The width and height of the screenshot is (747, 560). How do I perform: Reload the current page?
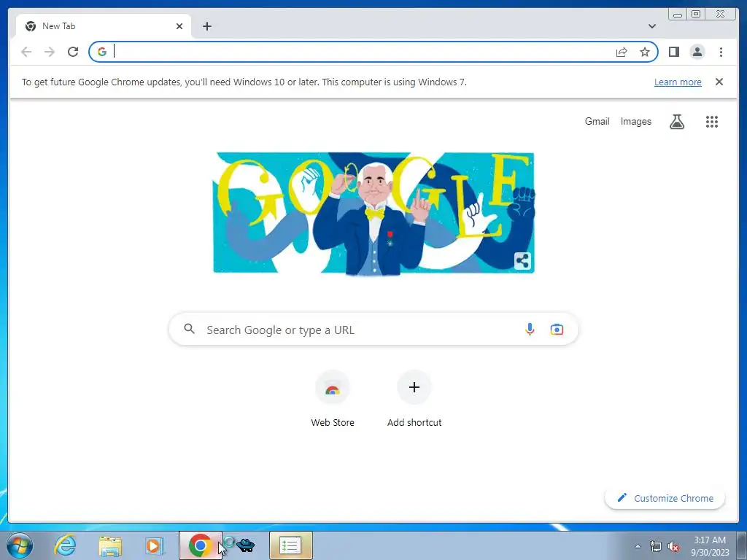click(x=73, y=52)
